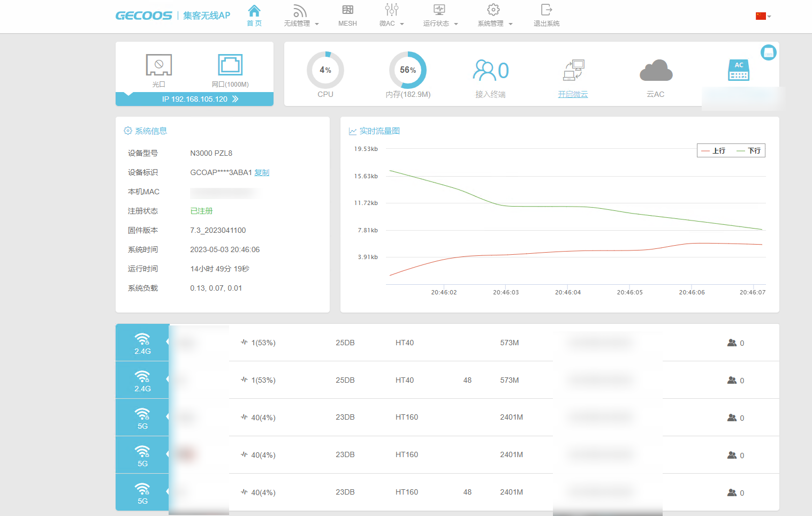Select the first 2.4G wireless tile
Viewport: 812px width, 516px height.
(x=142, y=343)
